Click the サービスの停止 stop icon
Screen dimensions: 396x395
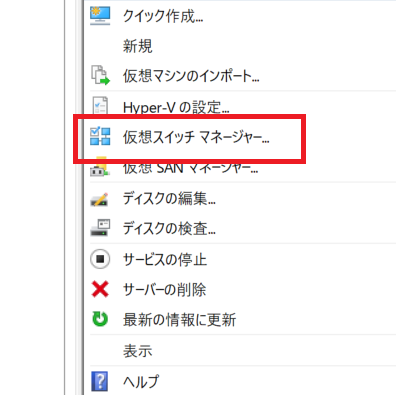100,259
